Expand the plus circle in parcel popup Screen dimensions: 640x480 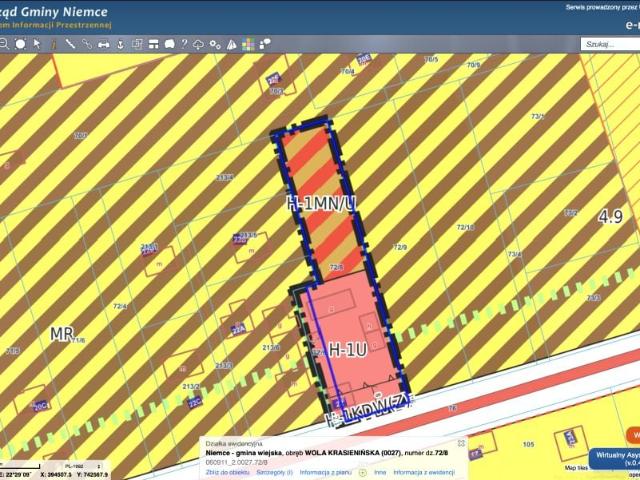tap(362, 473)
